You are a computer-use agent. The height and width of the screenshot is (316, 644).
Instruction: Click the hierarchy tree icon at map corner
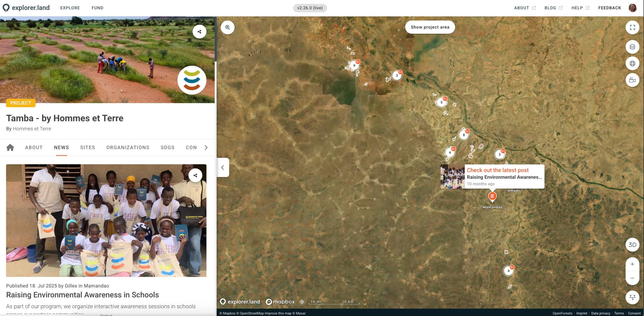(x=632, y=297)
